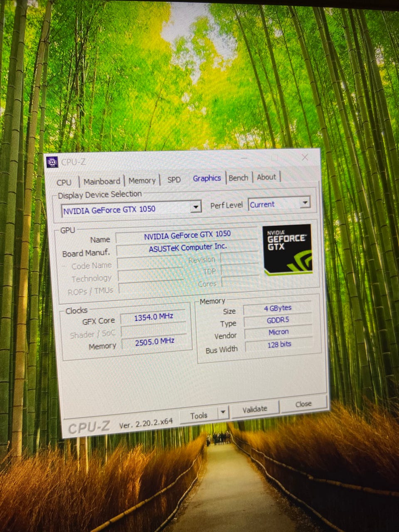Click the GPU Name field value
The height and width of the screenshot is (532, 399).
(x=187, y=236)
